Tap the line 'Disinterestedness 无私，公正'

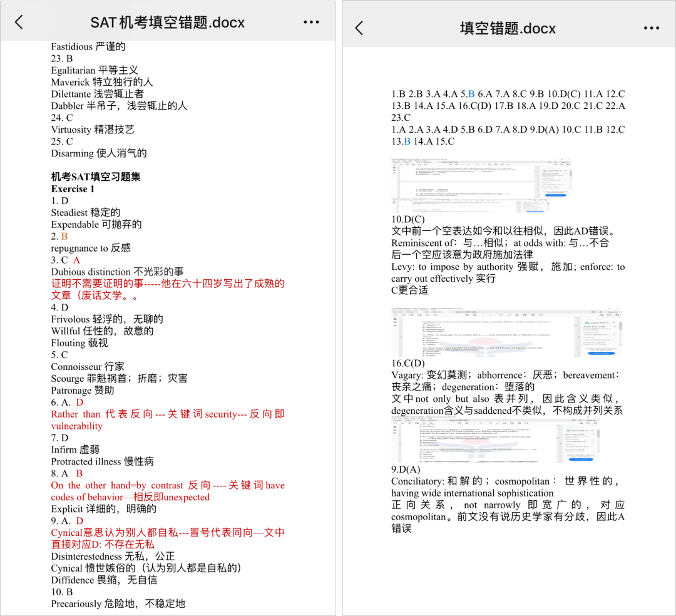[x=113, y=556]
